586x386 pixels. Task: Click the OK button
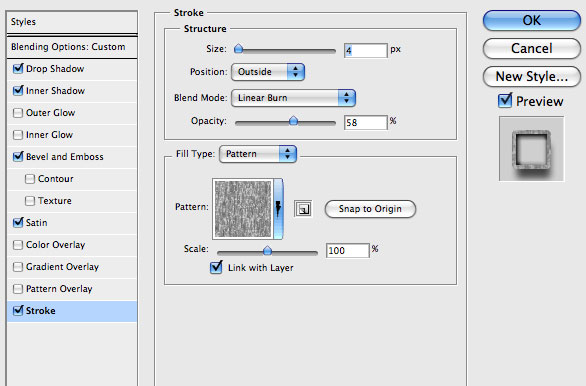(531, 20)
